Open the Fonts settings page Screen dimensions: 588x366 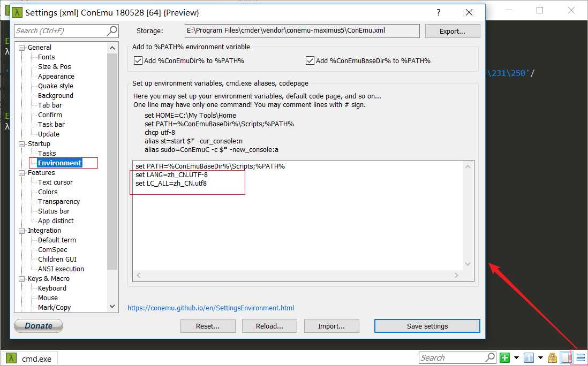(47, 57)
